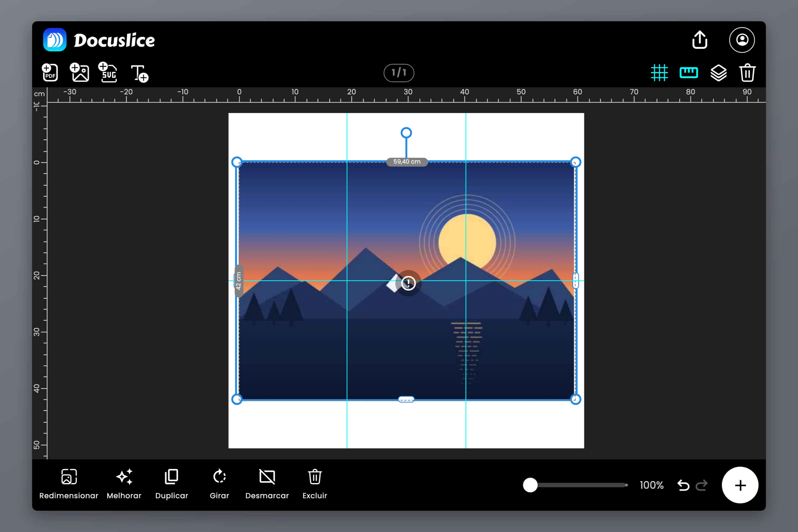Click the 100% zoom value
The image size is (798, 532).
(651, 485)
